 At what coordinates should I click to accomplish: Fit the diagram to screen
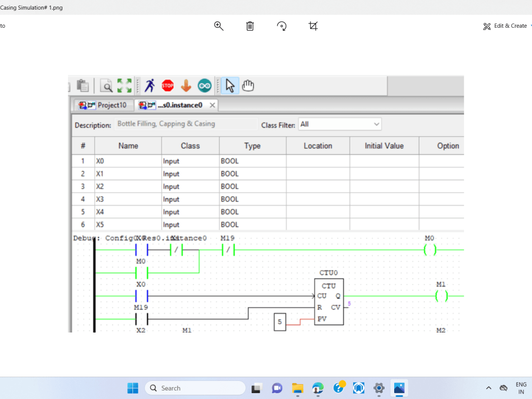tap(124, 85)
